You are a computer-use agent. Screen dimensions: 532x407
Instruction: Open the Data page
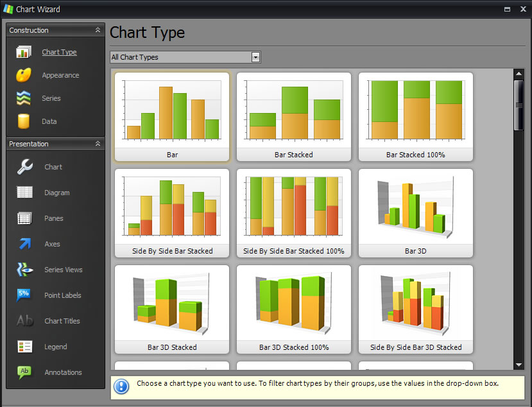49,121
